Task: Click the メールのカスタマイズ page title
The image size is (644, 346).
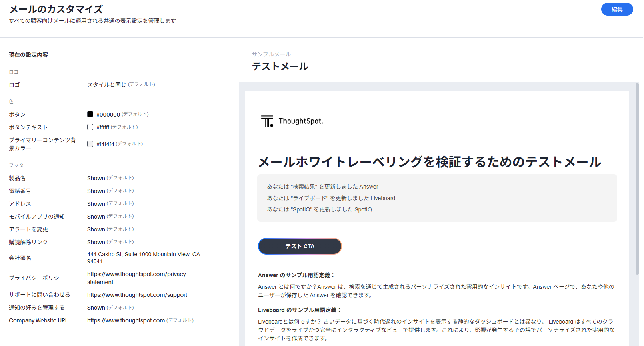Action: 56,9
